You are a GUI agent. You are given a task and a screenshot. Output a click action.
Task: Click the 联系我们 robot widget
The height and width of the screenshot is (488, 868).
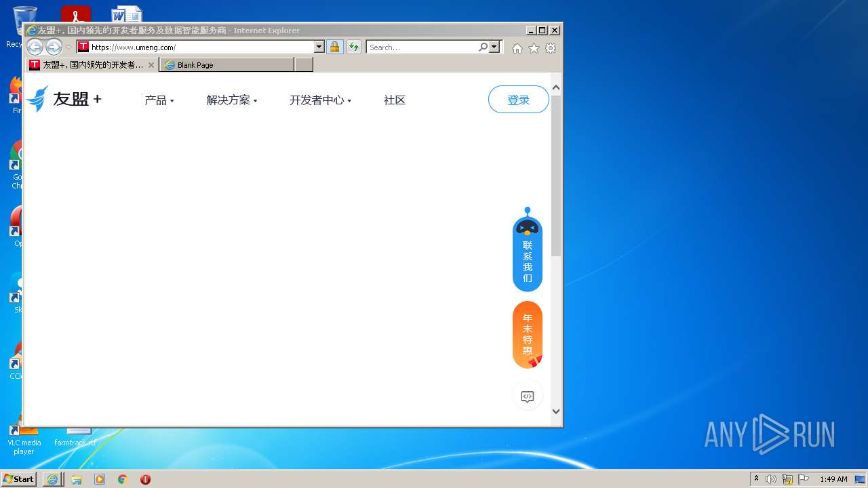[x=528, y=249]
